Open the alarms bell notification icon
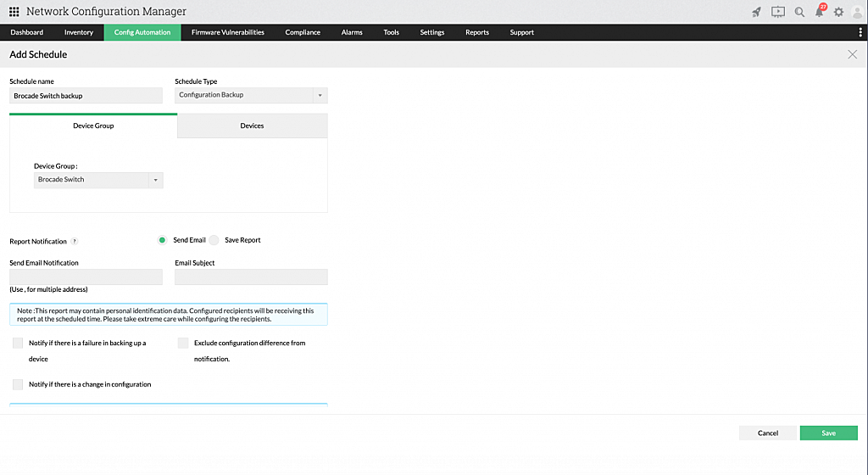This screenshot has width=868, height=475. pyautogui.click(x=819, y=12)
